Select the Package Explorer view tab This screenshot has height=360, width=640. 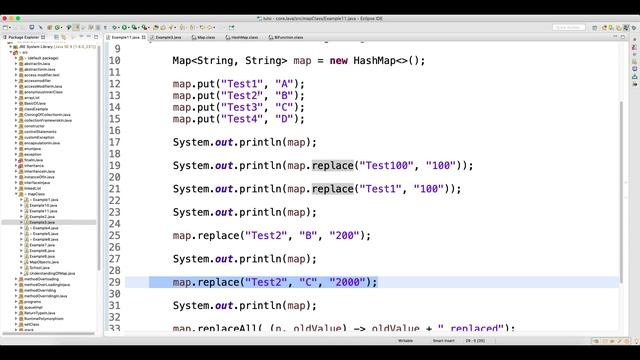pyautogui.click(x=24, y=37)
